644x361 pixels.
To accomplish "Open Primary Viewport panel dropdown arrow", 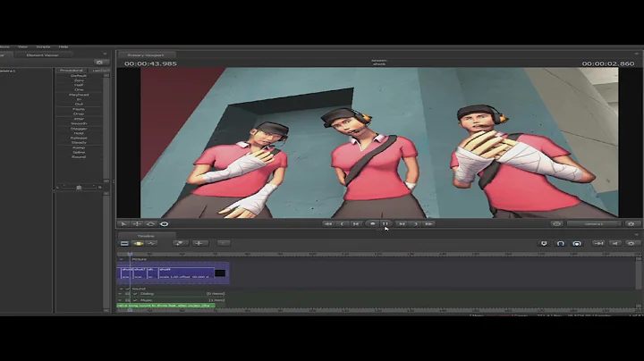I will pyautogui.click(x=637, y=54).
